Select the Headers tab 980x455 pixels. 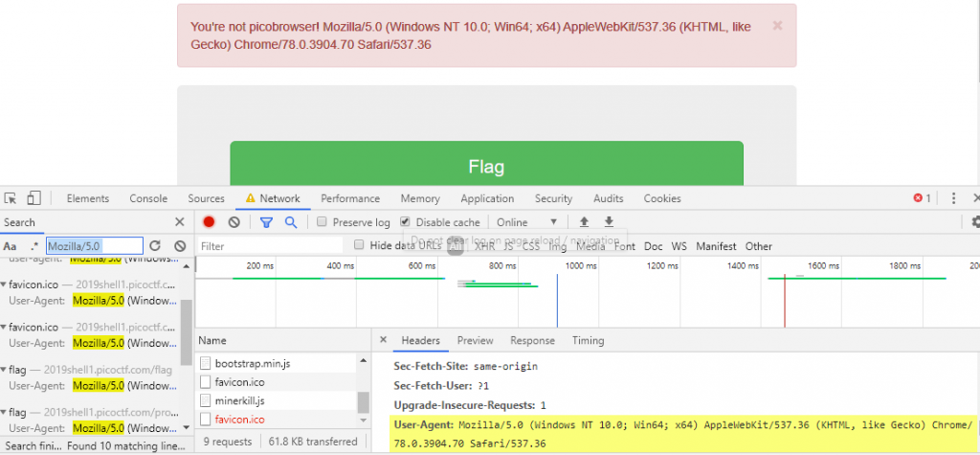click(x=421, y=340)
